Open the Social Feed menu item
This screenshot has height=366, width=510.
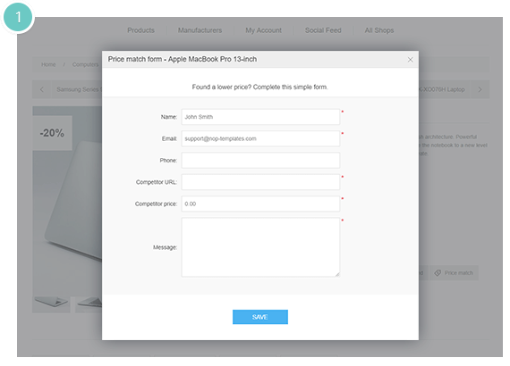(x=323, y=30)
